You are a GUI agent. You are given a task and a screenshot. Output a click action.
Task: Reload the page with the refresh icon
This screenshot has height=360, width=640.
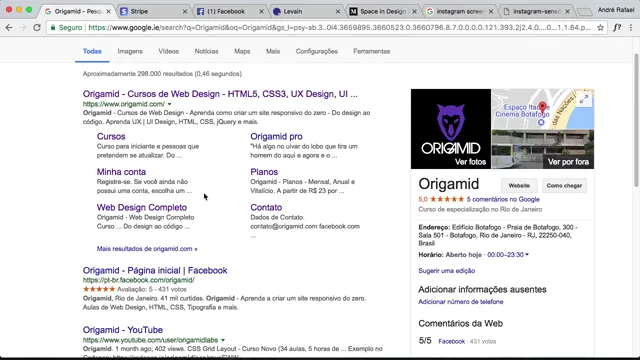click(x=37, y=28)
